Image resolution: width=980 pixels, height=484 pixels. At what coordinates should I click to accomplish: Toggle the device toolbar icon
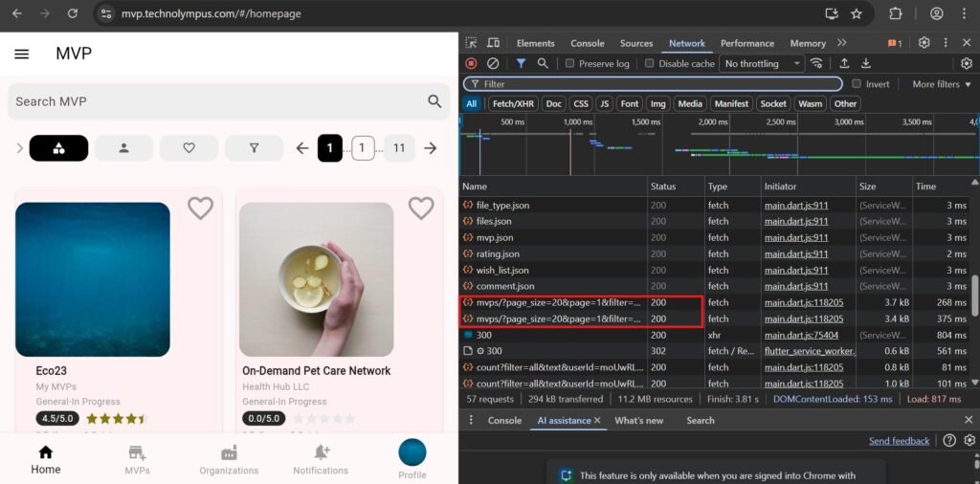coord(493,43)
